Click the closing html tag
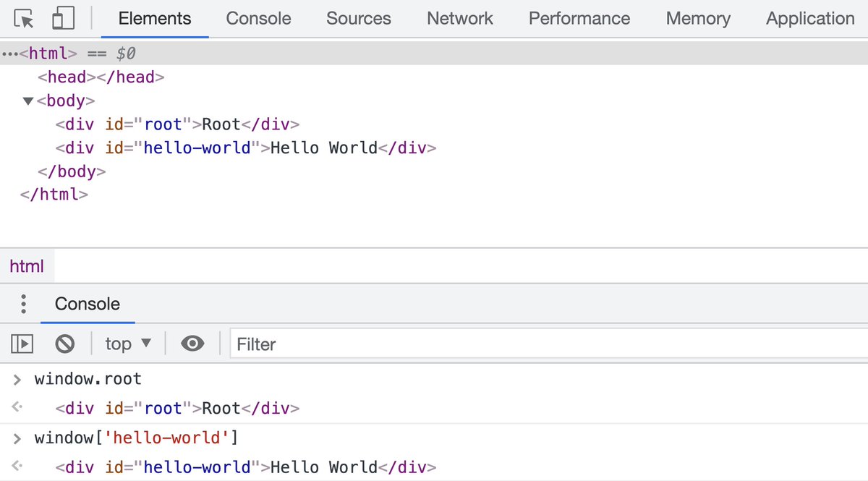The width and height of the screenshot is (868, 481). [x=54, y=195]
